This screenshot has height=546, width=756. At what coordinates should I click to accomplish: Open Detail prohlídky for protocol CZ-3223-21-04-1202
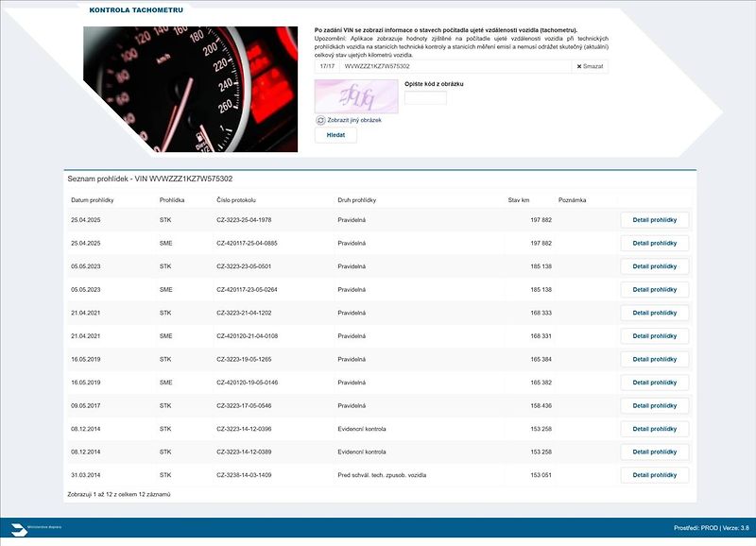654,313
